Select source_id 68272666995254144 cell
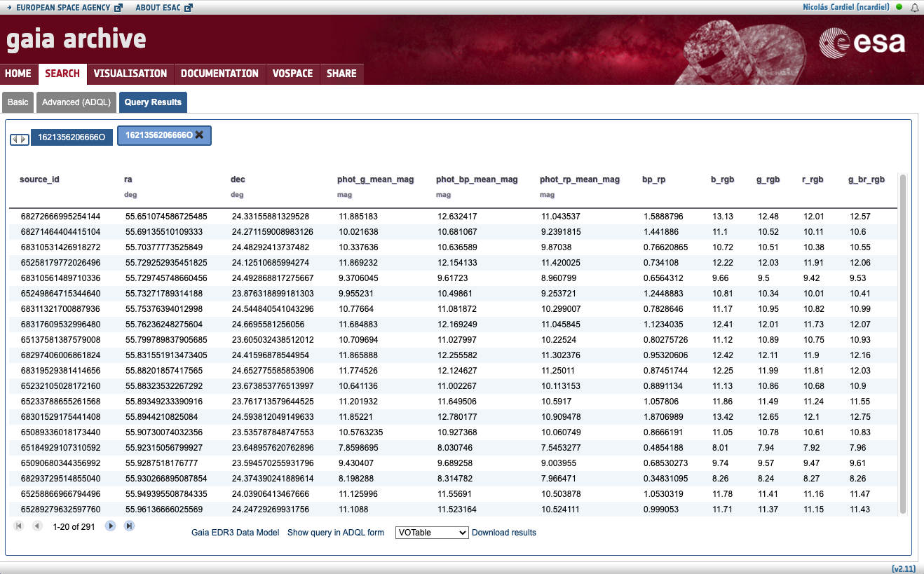Image resolution: width=924 pixels, height=574 pixels. [61, 217]
